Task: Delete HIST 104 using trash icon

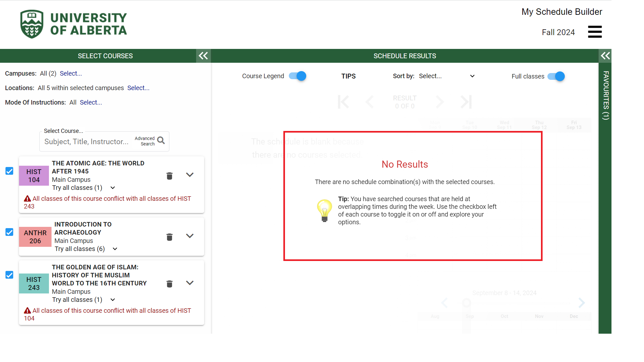Action: (x=169, y=176)
